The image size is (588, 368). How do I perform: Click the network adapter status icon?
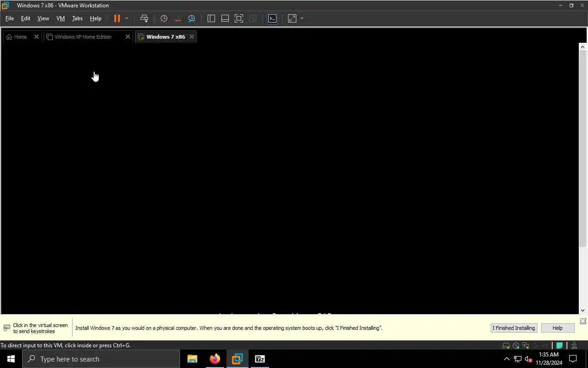click(526, 345)
